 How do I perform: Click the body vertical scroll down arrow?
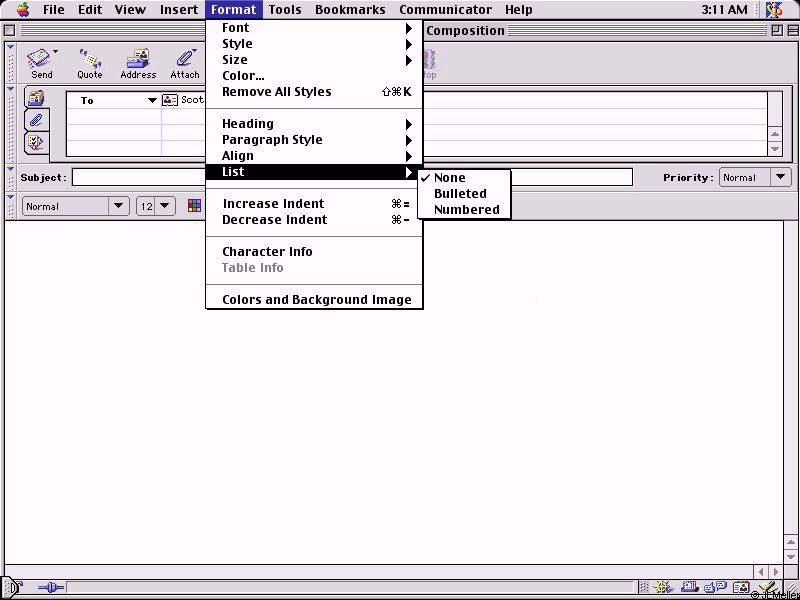click(790, 557)
